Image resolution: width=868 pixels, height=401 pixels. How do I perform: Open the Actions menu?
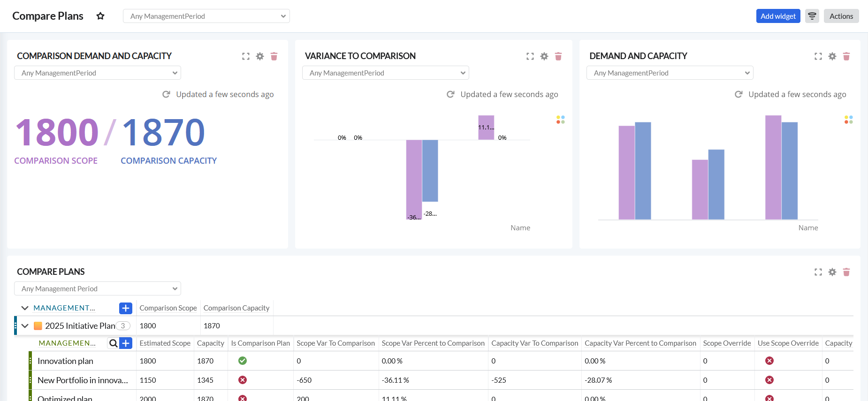coord(841,16)
